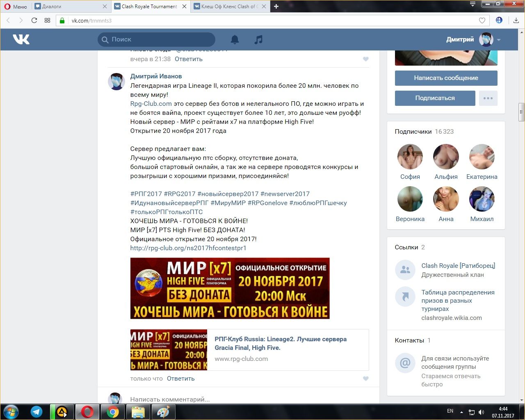Screen dimensions: 525x420
Task: Select the "Clash Royale Tournament" tab
Action: click(150, 7)
